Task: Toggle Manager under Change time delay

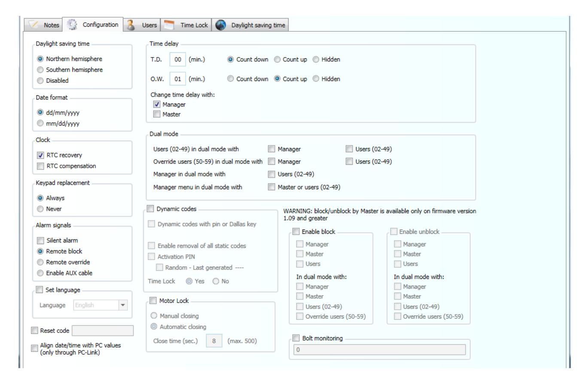Action: (157, 104)
